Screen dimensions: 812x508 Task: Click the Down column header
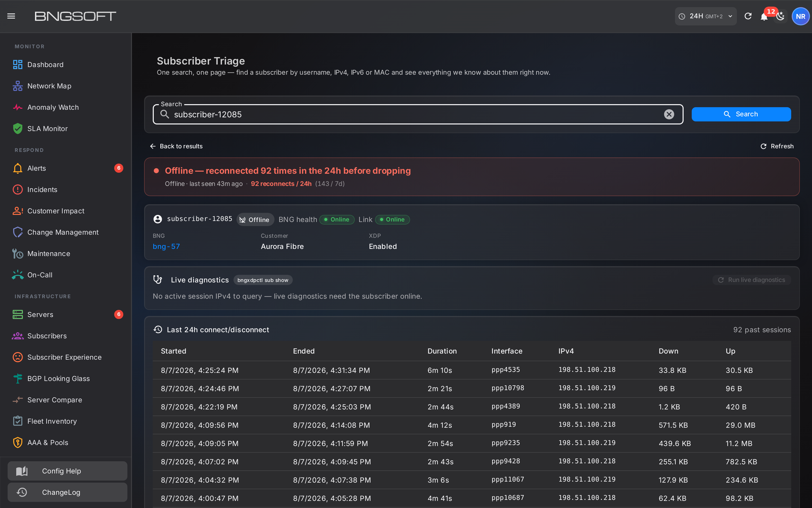[668, 351]
